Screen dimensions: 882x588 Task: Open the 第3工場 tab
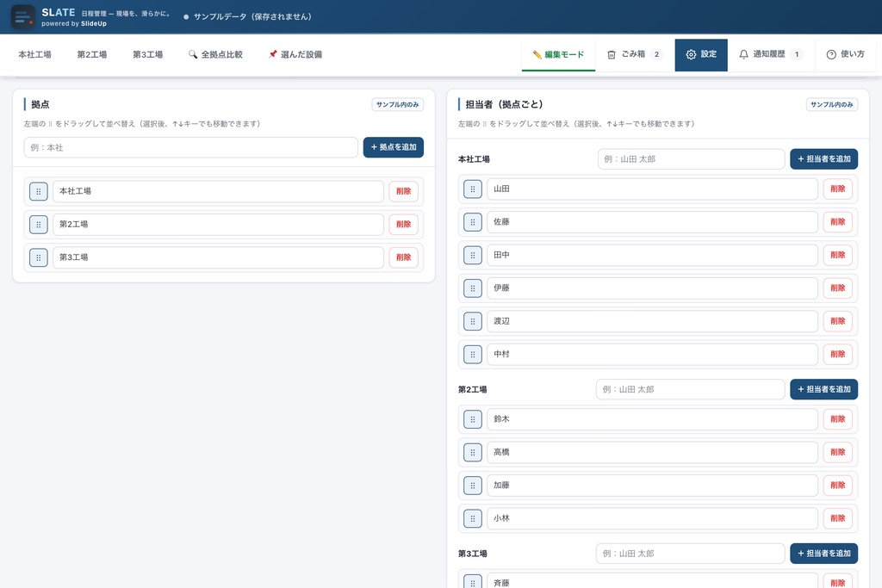[x=147, y=54]
